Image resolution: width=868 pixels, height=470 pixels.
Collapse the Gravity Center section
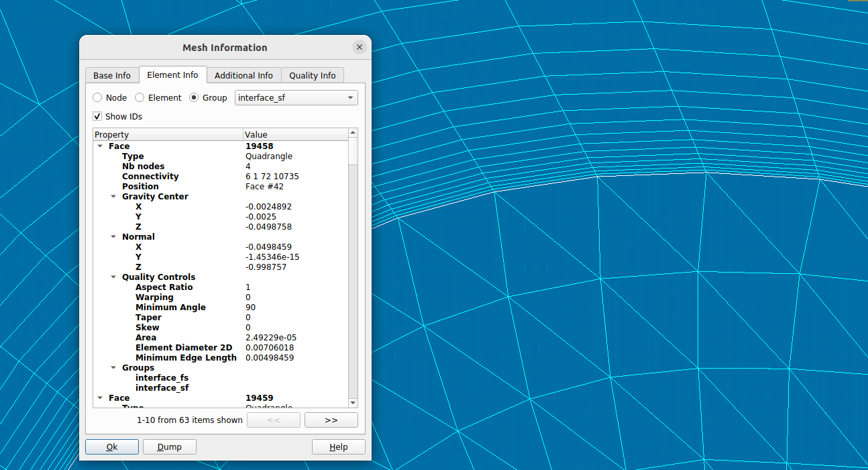click(x=113, y=197)
